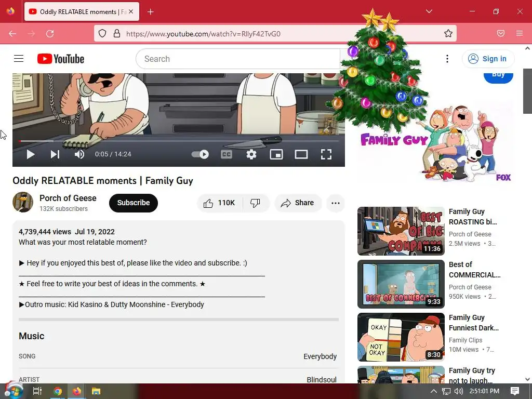The image size is (532, 399).
Task: Open Family Guy try not to laugh title
Action: coord(472,375)
